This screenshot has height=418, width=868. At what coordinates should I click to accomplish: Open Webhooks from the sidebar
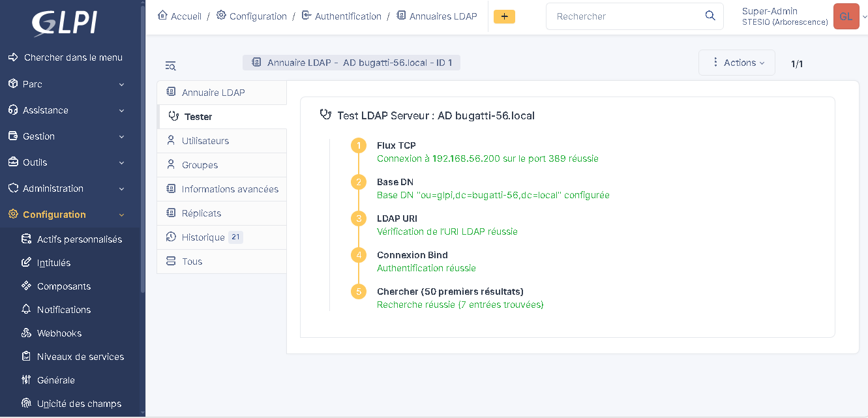tap(59, 333)
